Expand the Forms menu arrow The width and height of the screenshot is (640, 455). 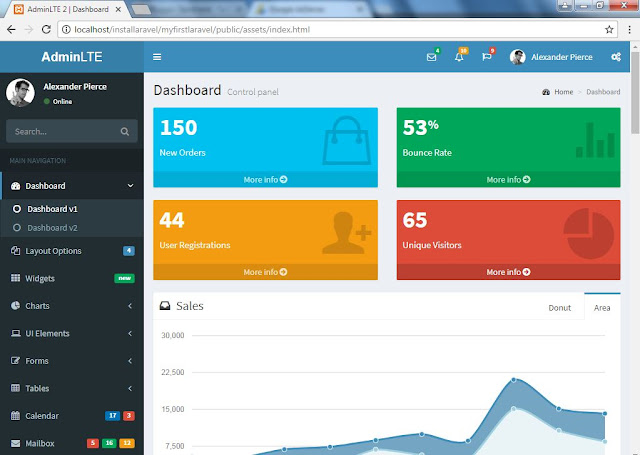[x=130, y=361]
